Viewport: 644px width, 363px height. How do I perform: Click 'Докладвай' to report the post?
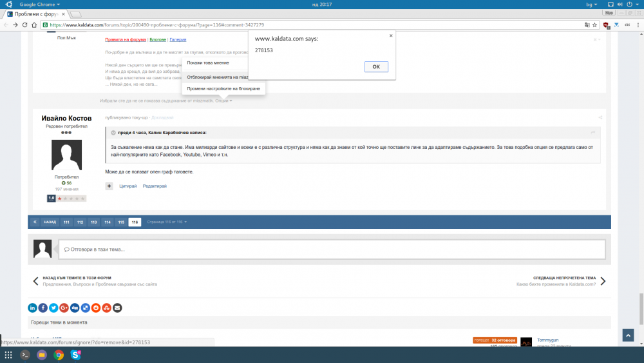[162, 117]
